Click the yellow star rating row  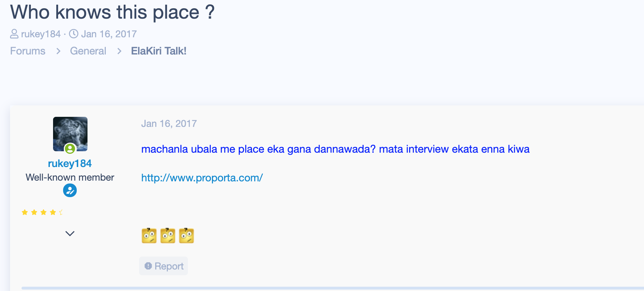point(42,213)
